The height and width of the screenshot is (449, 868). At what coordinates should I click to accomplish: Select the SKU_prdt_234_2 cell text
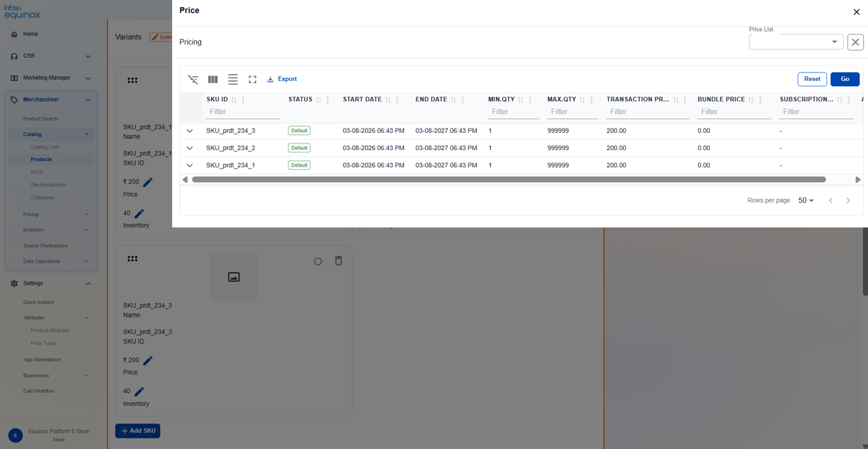pyautogui.click(x=231, y=148)
